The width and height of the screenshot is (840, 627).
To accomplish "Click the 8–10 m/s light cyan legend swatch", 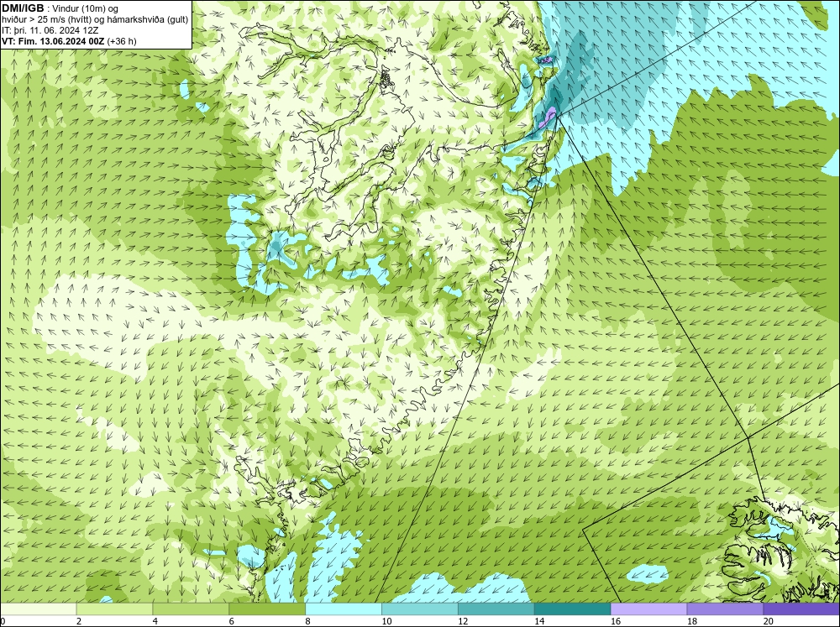I will coord(344,609).
